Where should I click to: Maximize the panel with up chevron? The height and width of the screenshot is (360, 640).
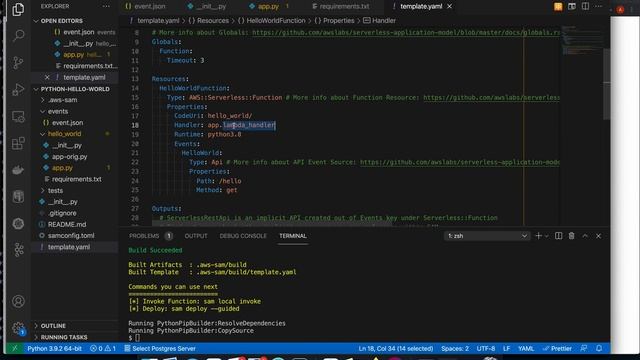585,236
